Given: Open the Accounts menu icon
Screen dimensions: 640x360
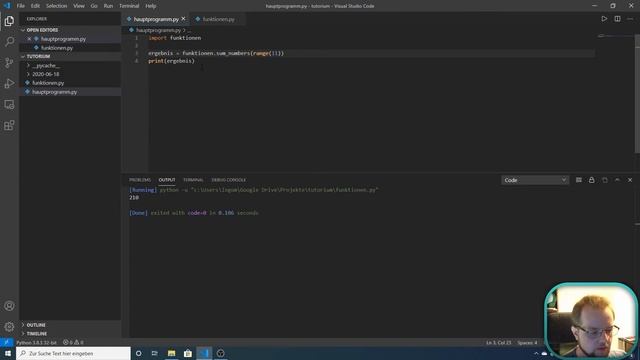Looking at the screenshot, I should pyautogui.click(x=9, y=306).
